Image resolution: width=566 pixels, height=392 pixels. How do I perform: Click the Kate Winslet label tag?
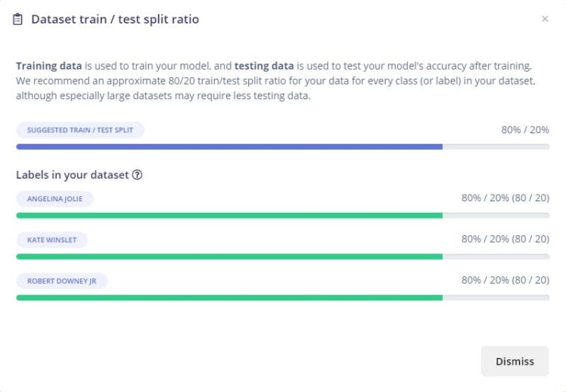tap(52, 240)
